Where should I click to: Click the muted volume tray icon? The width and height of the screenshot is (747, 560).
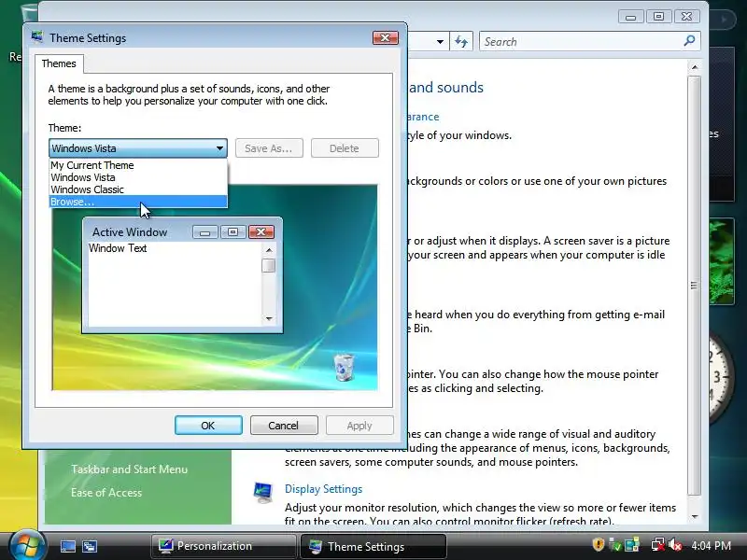click(675, 544)
